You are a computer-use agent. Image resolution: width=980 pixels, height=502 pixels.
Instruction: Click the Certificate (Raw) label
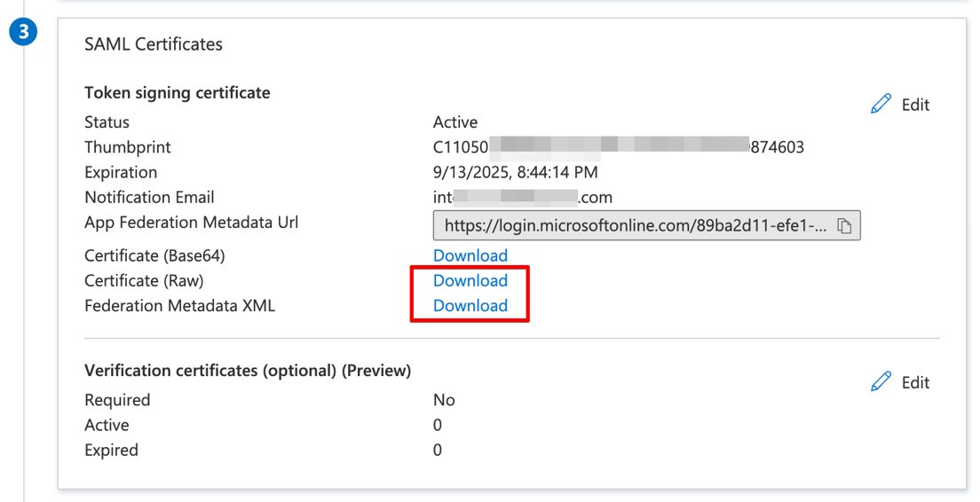pyautogui.click(x=144, y=281)
